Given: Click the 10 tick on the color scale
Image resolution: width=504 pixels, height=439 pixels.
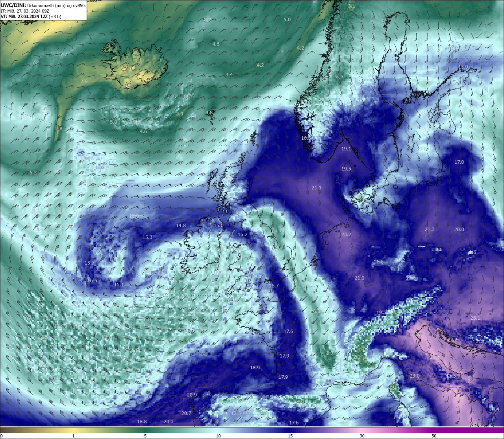Looking at the screenshot, I should [218, 436].
